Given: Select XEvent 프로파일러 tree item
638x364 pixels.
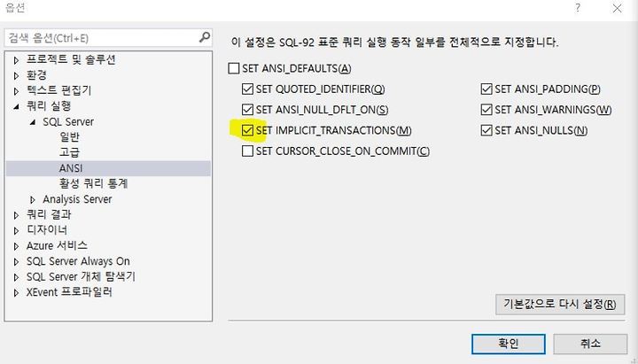Looking at the screenshot, I should 69,292.
